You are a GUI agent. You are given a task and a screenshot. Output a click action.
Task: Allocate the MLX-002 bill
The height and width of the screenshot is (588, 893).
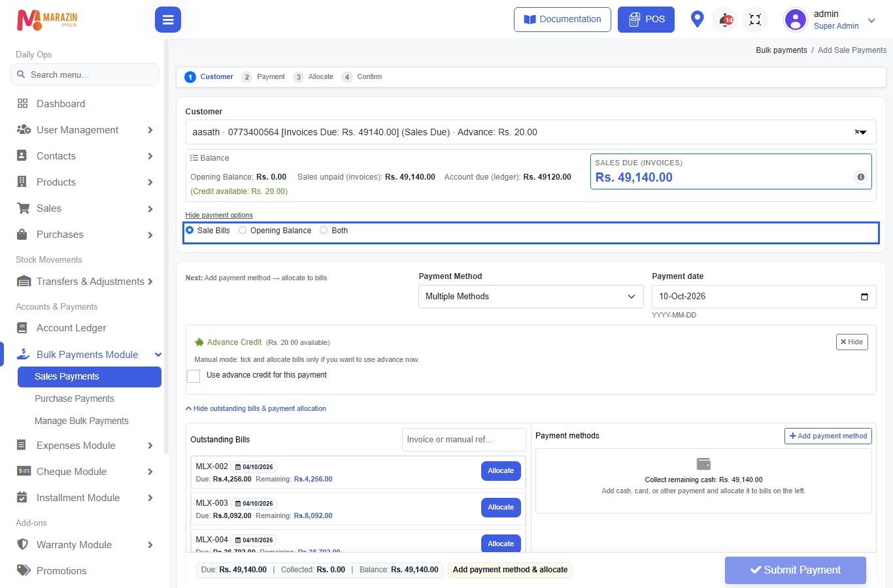point(501,471)
